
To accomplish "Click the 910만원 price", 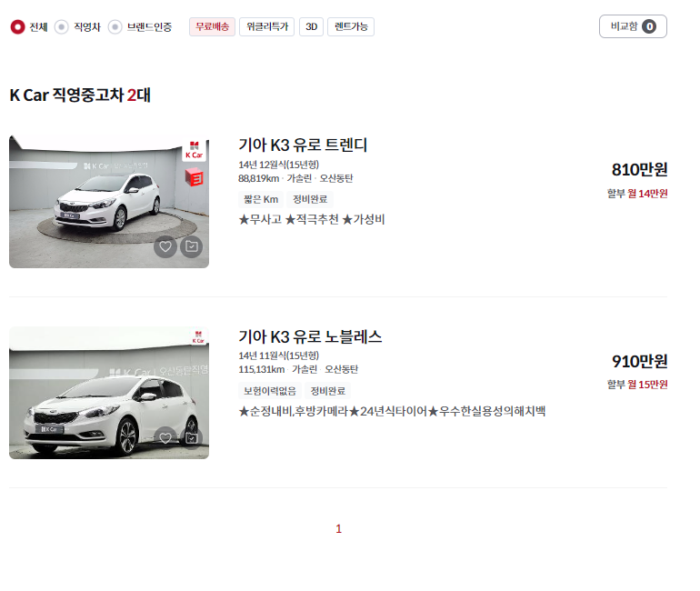I will [639, 361].
